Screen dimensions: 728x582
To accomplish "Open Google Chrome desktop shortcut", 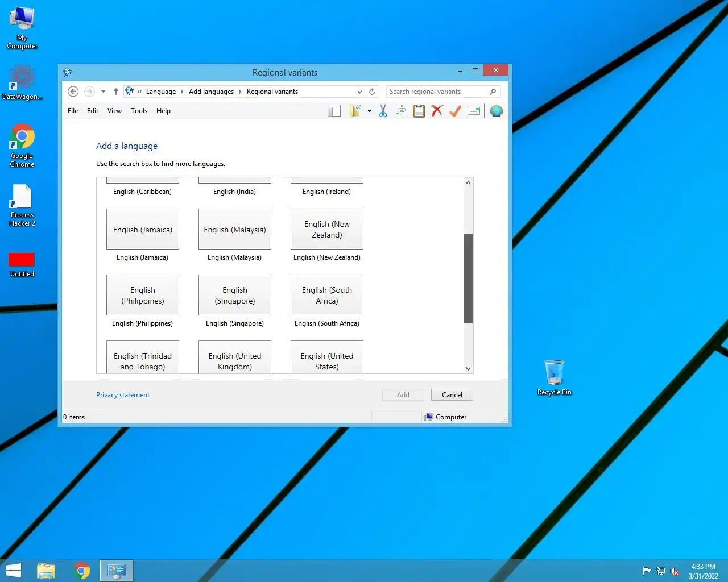I will [x=22, y=145].
